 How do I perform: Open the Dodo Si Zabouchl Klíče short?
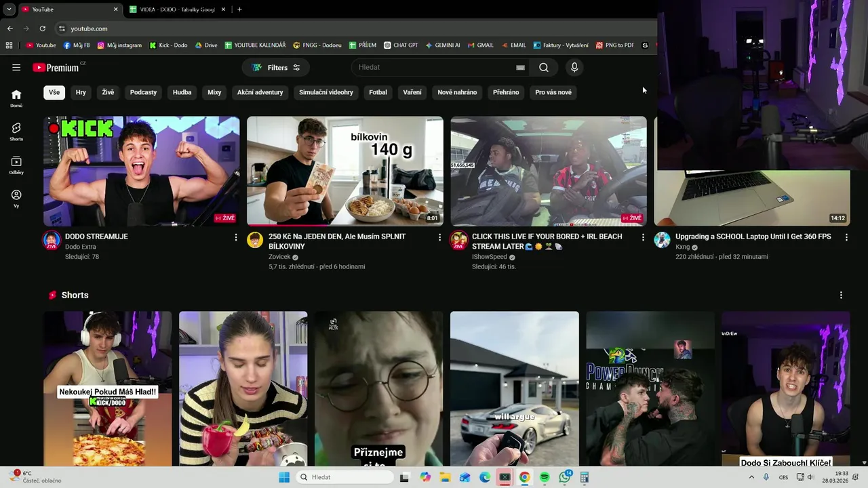point(785,389)
